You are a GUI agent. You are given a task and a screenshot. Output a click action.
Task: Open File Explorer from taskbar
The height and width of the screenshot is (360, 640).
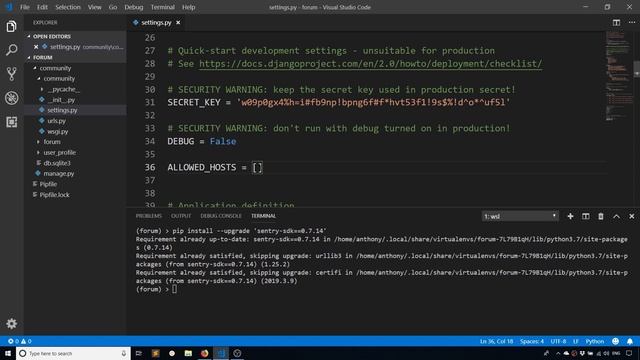click(188, 353)
